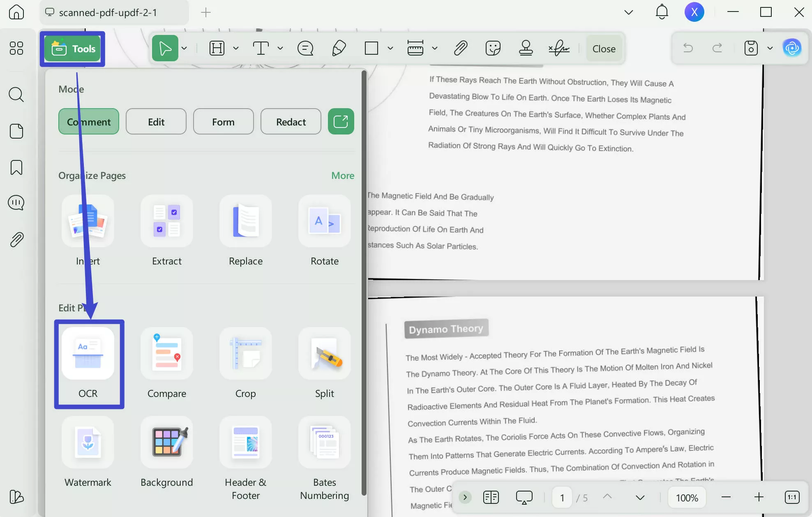This screenshot has width=812, height=517.
Task: Expand the text tool dropdown
Action: coord(281,48)
